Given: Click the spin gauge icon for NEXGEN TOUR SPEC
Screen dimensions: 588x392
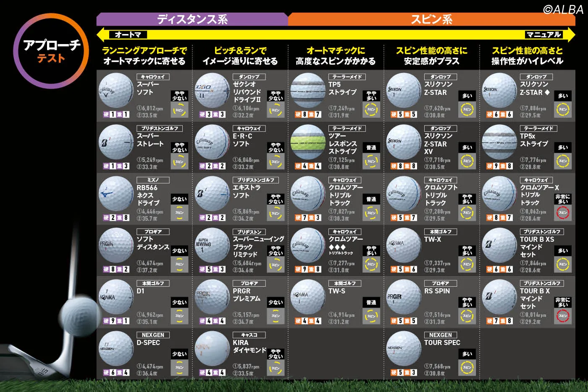Looking at the screenshot, I should (467, 368).
